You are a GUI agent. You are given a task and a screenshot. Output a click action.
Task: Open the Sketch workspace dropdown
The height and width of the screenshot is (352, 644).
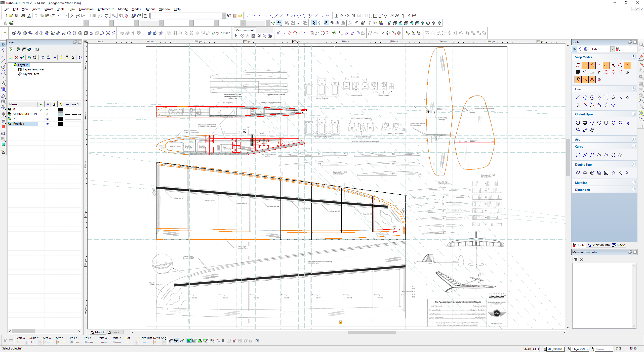pyautogui.click(x=613, y=49)
